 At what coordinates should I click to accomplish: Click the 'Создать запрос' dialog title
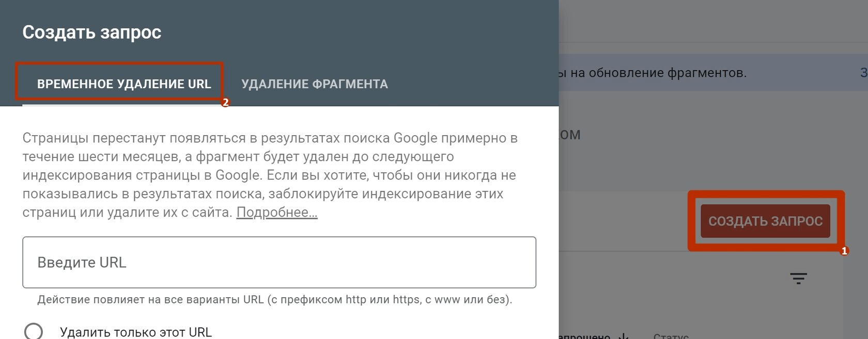point(92,32)
